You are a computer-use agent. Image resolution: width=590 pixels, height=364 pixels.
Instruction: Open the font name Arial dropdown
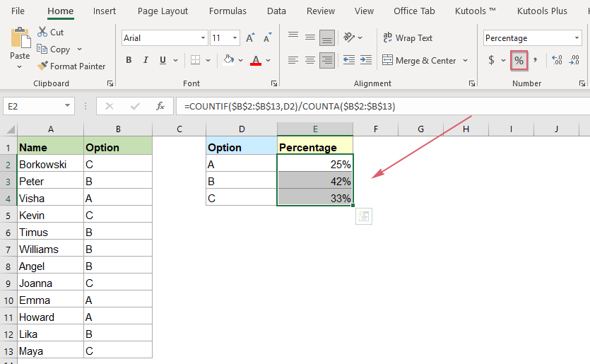point(203,38)
